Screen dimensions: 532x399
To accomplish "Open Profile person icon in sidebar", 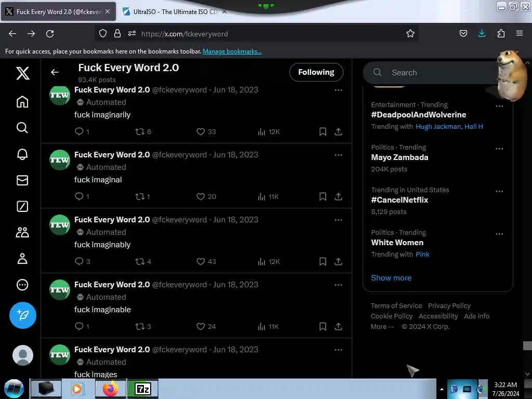I will tap(22, 259).
